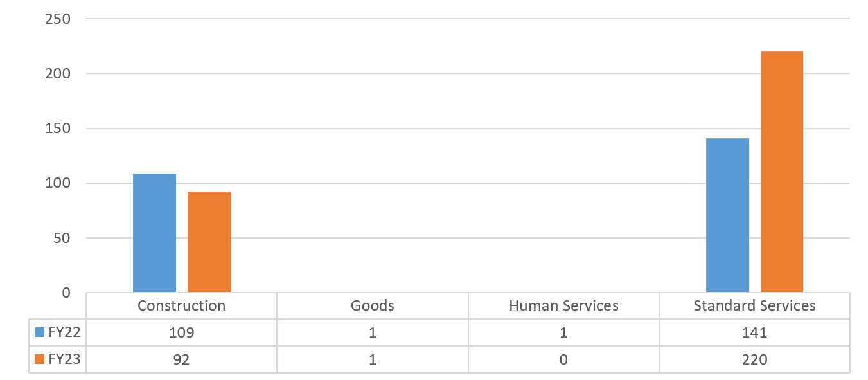Click the 141 value cell

tap(754, 332)
